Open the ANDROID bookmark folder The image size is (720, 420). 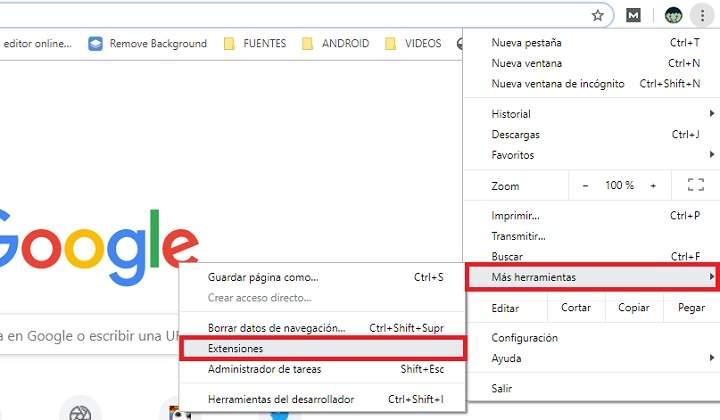point(336,44)
